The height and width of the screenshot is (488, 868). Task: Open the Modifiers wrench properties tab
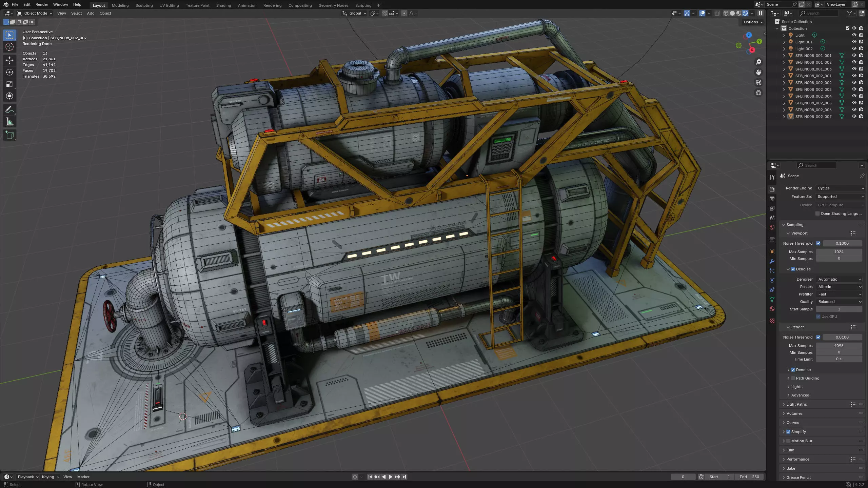tap(772, 261)
